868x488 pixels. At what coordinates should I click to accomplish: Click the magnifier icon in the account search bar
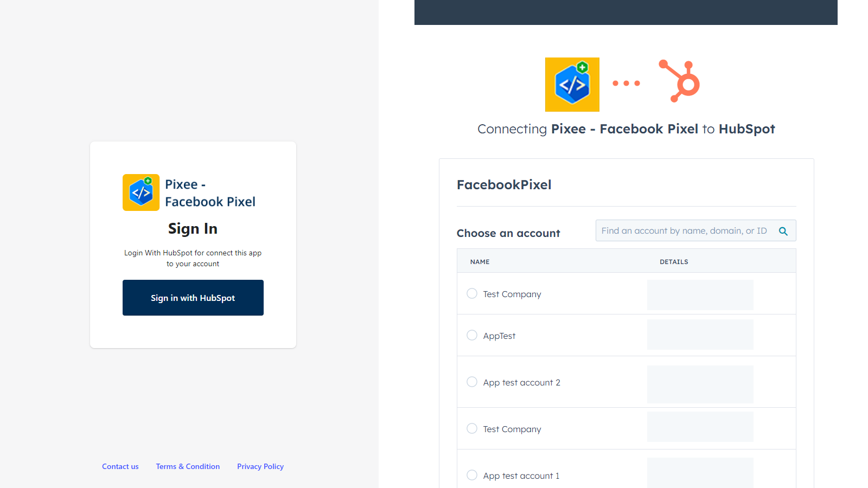coord(783,230)
